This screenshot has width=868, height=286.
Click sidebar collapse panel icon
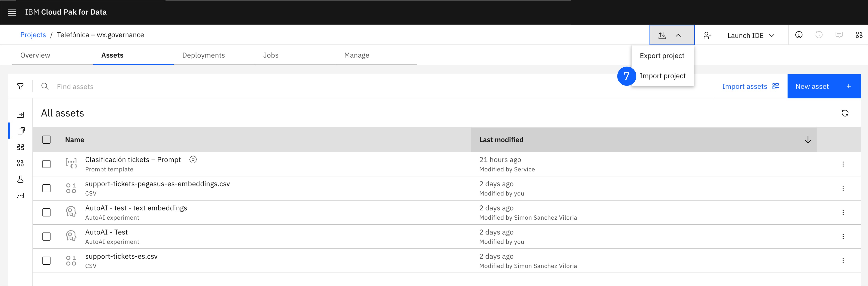[20, 115]
